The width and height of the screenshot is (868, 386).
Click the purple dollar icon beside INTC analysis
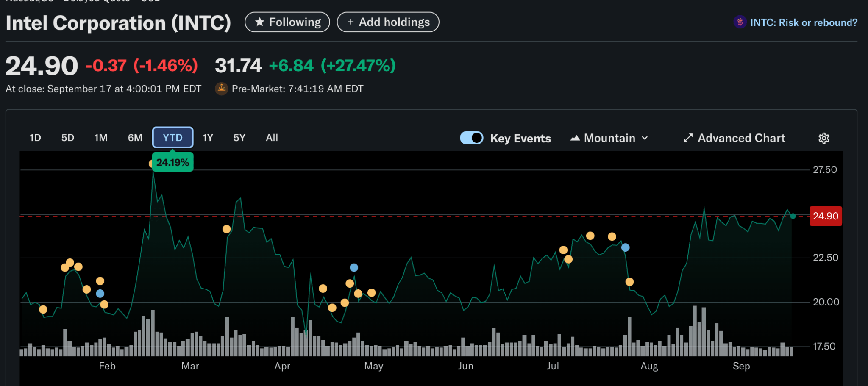click(x=740, y=22)
